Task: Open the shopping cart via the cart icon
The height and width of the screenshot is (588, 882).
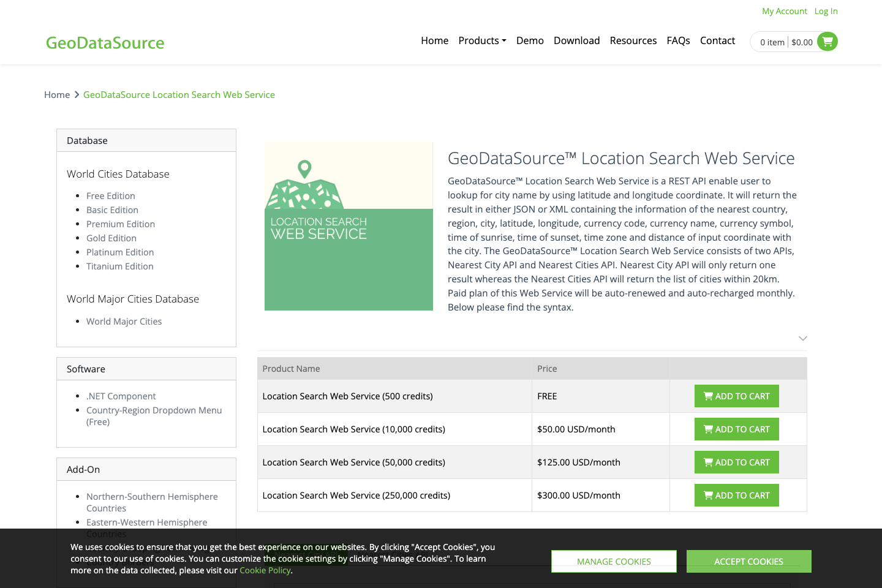Action: [827, 42]
